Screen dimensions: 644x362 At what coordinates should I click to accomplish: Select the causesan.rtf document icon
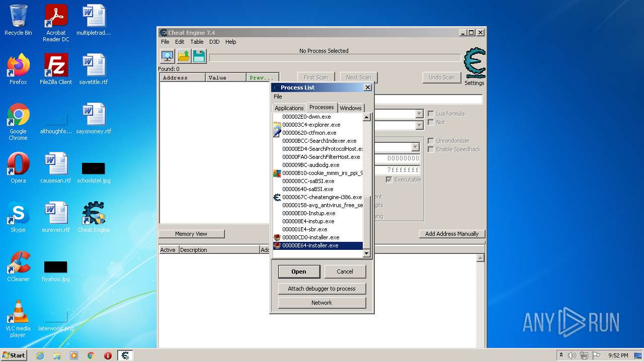56,168
